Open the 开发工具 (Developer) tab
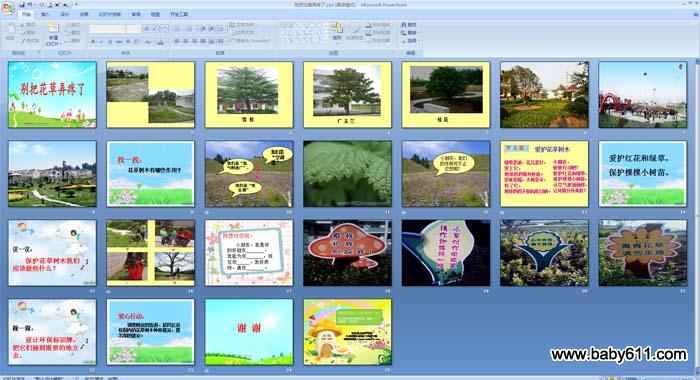Viewport: 700px width, 380px height. coord(179,14)
